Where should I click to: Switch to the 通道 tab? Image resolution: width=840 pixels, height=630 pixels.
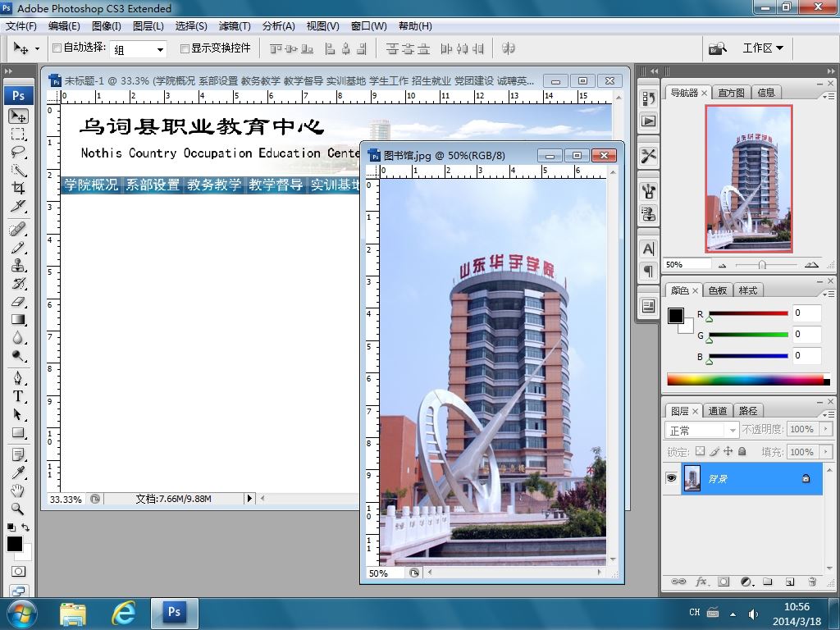[717, 411]
